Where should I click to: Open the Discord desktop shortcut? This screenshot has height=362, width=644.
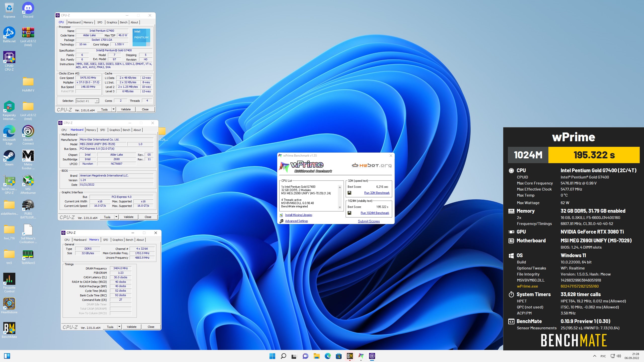(28, 10)
